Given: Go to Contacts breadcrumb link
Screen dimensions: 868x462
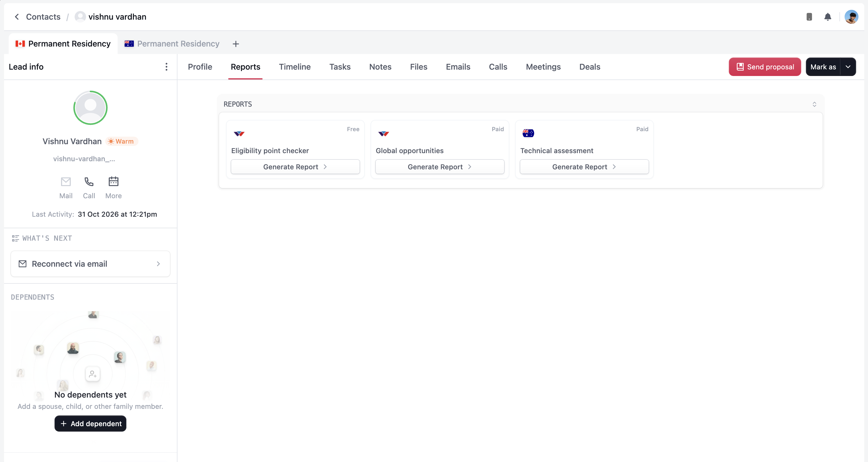Looking at the screenshot, I should tap(43, 17).
